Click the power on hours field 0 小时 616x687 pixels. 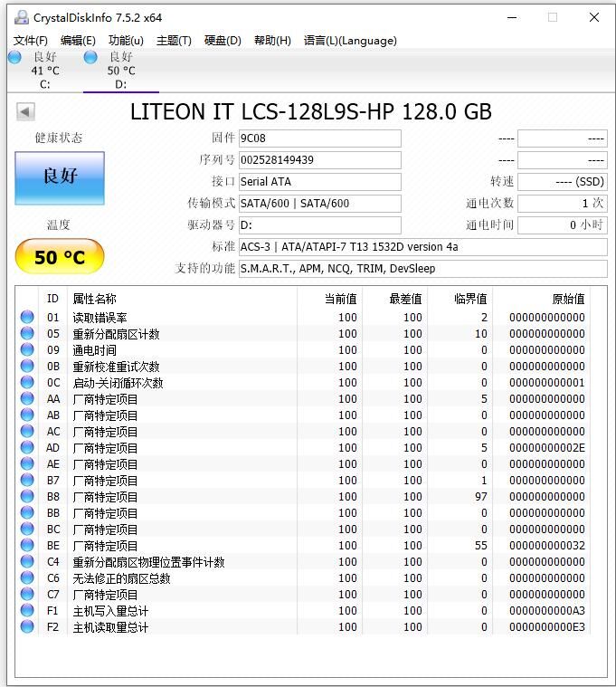(563, 225)
